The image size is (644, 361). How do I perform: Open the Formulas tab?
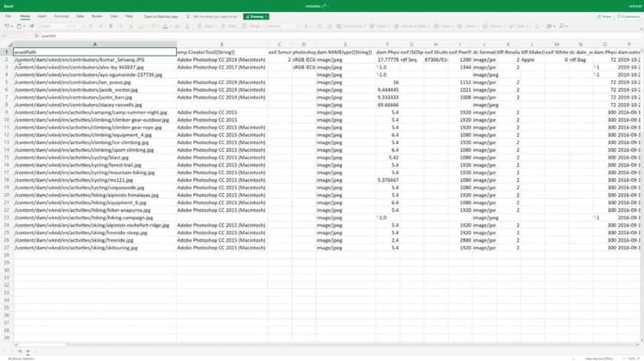coord(61,16)
